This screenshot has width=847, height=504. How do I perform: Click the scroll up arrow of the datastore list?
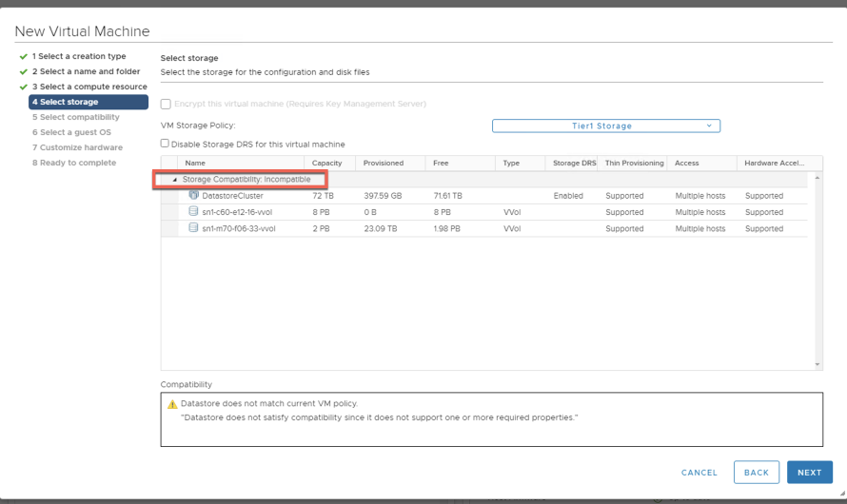817,179
